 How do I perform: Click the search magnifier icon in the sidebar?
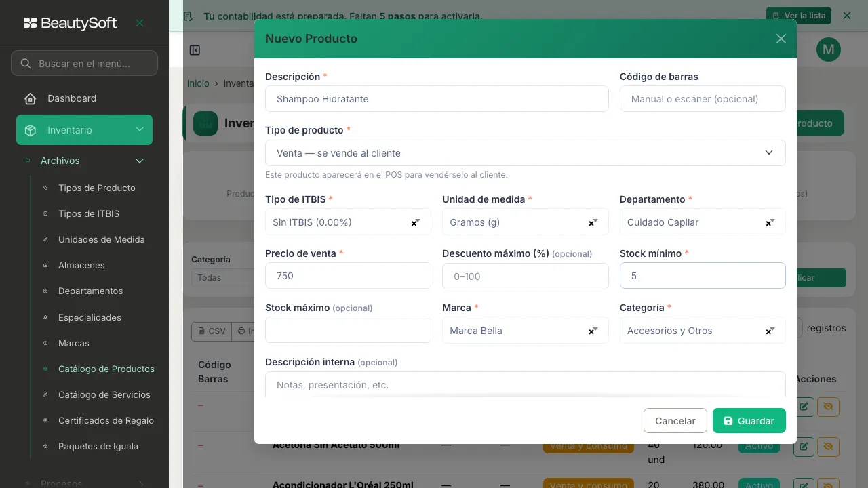click(26, 64)
